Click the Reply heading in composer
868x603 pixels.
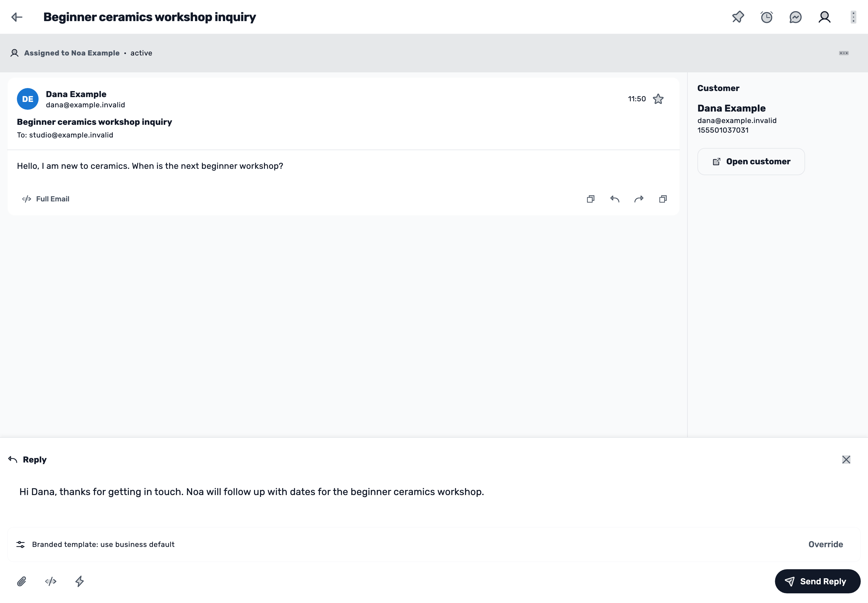(x=35, y=460)
